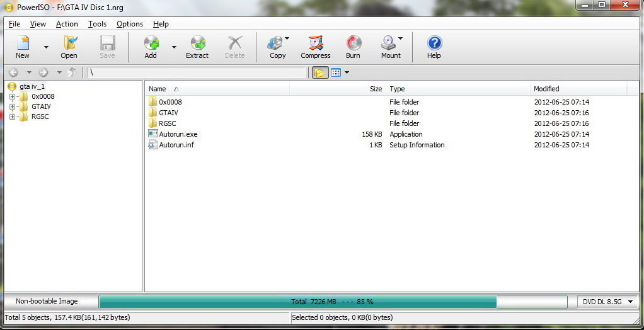The height and width of the screenshot is (330, 644).
Task: Toggle the folders tree pane button
Action: coord(319,72)
